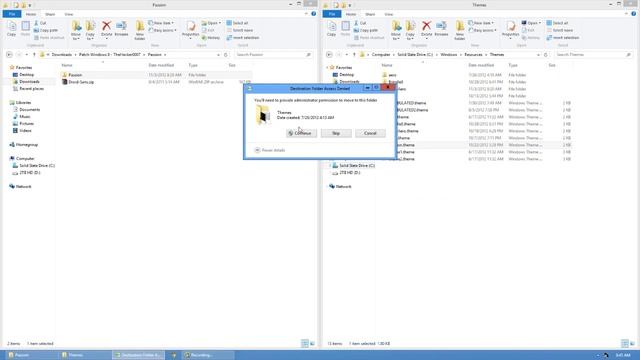Click Copy icon in Passion window ribbon
The height and width of the screenshot is (360, 640).
pos(12,29)
